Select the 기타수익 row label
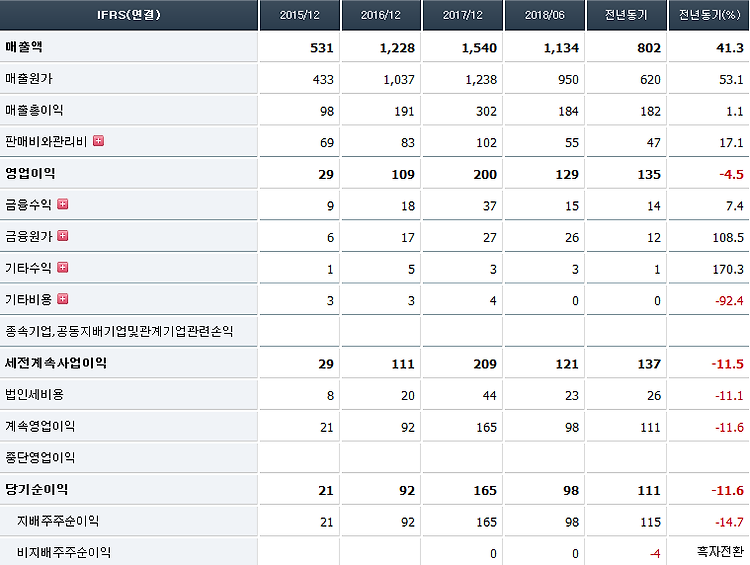The image size is (750, 565). click(x=28, y=268)
